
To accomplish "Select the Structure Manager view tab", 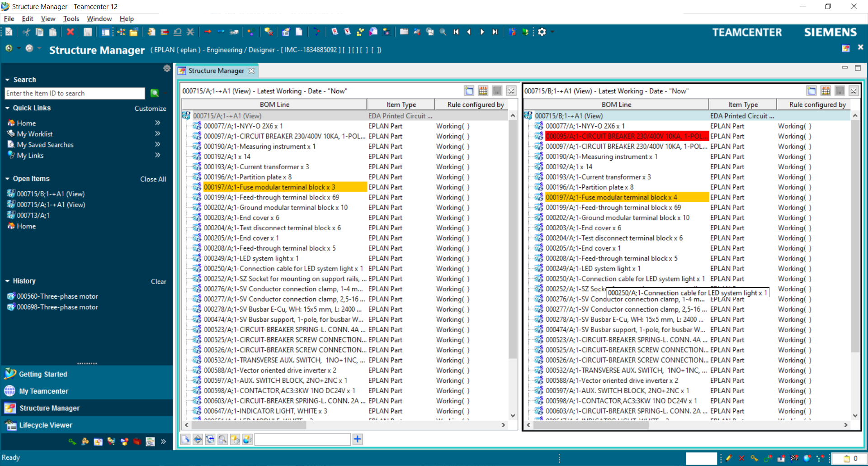I will [x=216, y=71].
